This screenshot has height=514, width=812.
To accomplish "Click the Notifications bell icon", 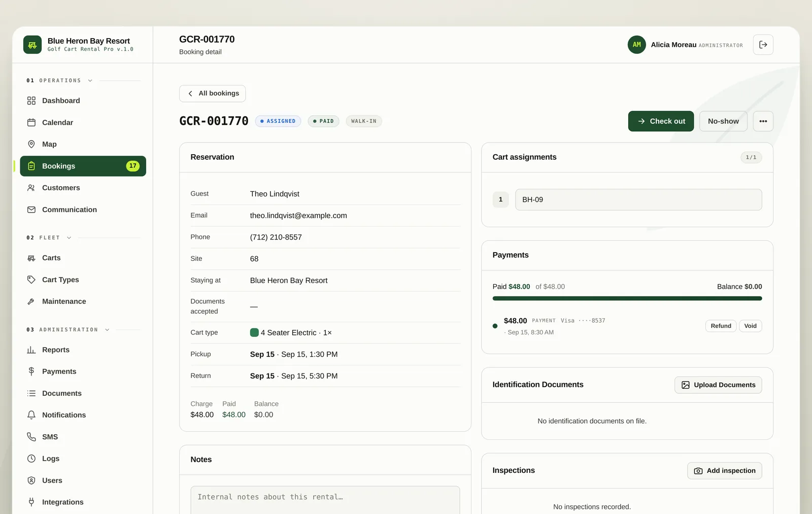I will pos(31,415).
